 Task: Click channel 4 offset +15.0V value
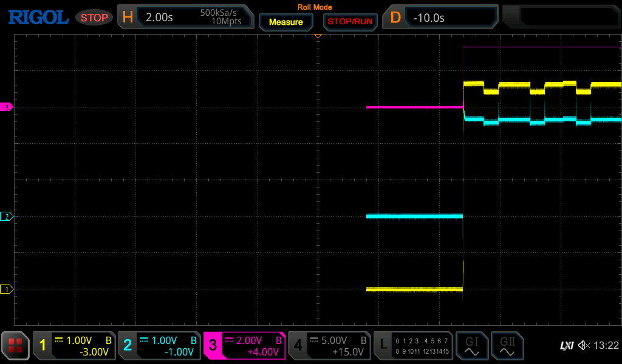348,352
